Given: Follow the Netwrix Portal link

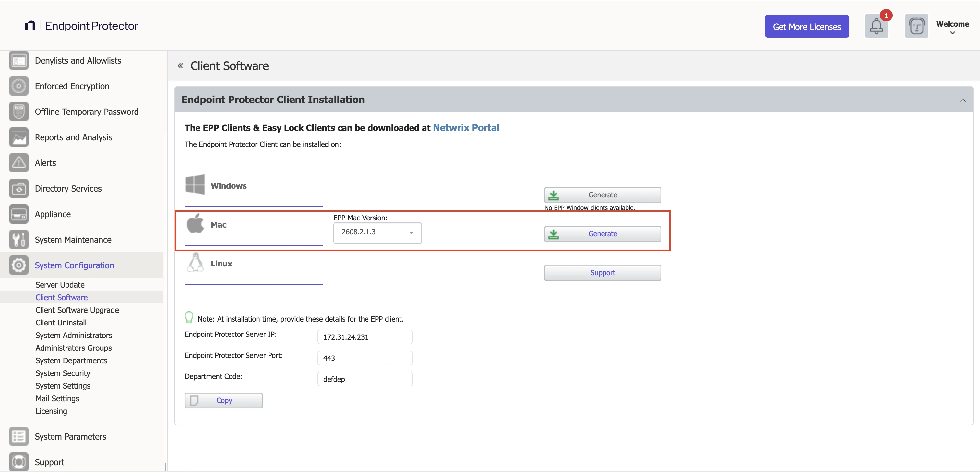Looking at the screenshot, I should 466,128.
